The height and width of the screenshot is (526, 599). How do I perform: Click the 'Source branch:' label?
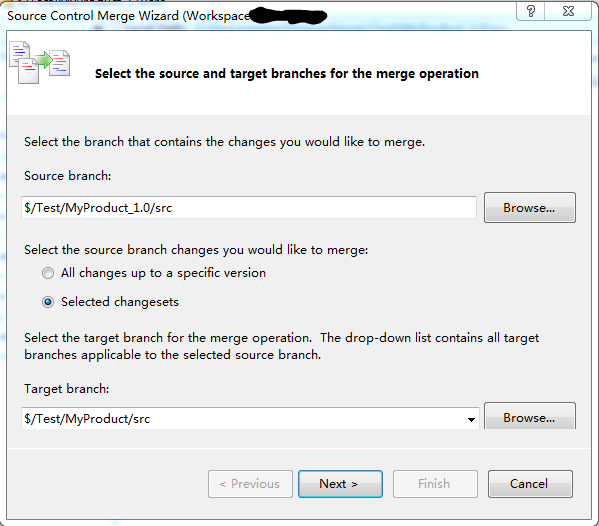pyautogui.click(x=68, y=176)
